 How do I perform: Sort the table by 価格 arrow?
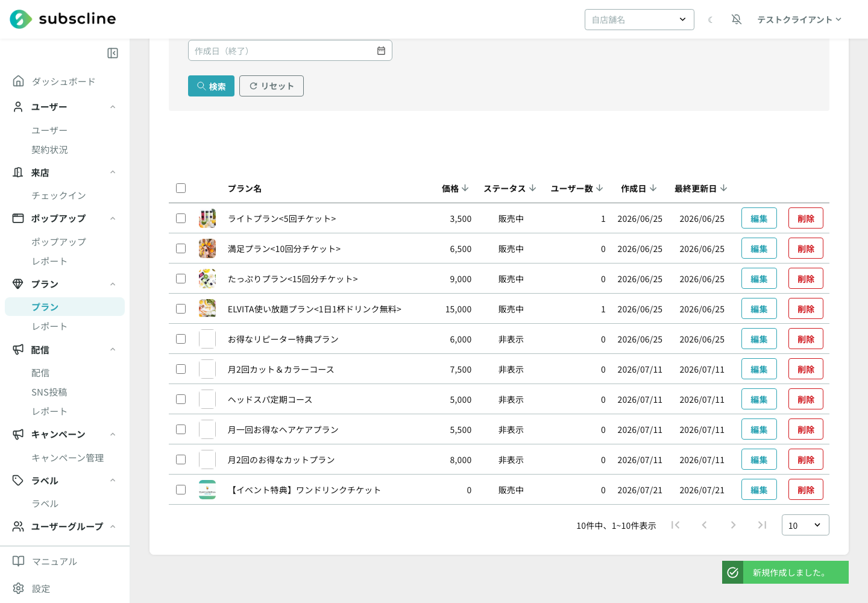pyautogui.click(x=465, y=188)
